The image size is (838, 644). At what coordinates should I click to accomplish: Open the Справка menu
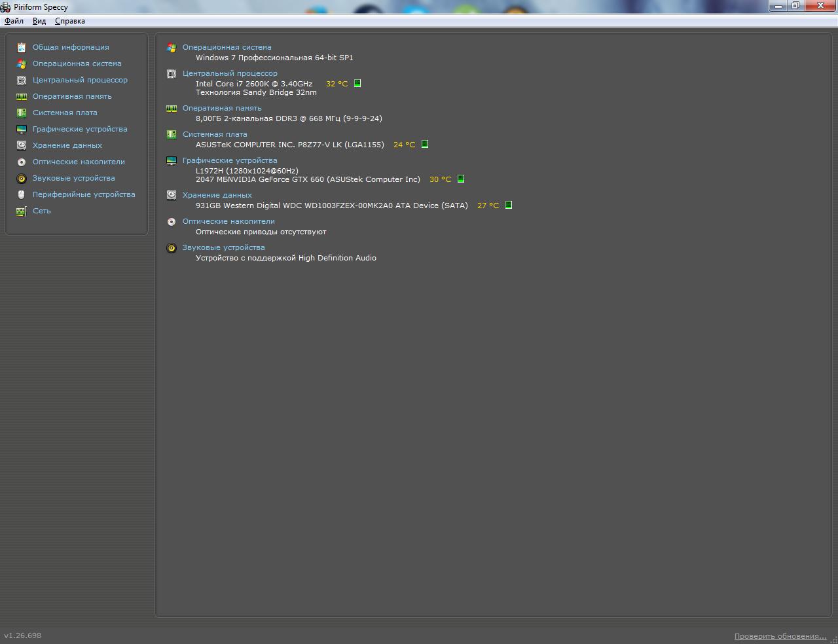pyautogui.click(x=70, y=21)
